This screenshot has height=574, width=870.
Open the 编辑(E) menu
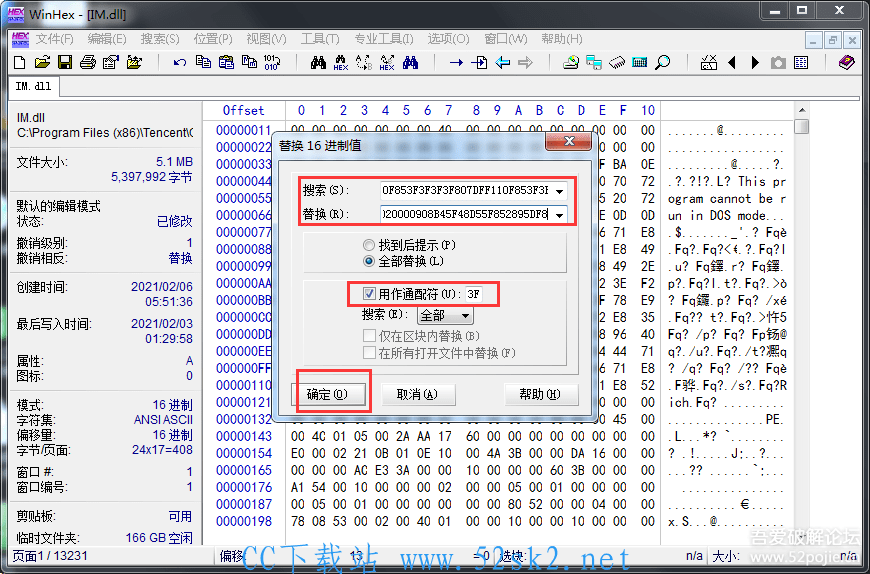pos(107,39)
